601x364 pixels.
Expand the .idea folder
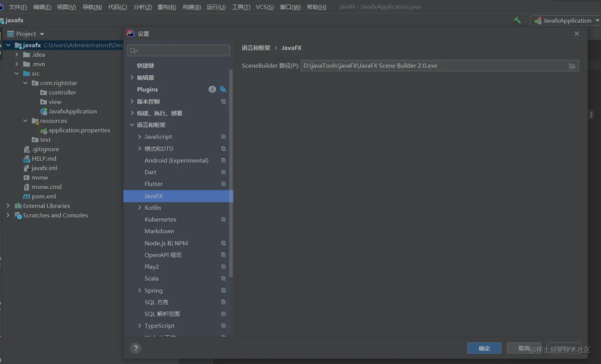tap(17, 54)
